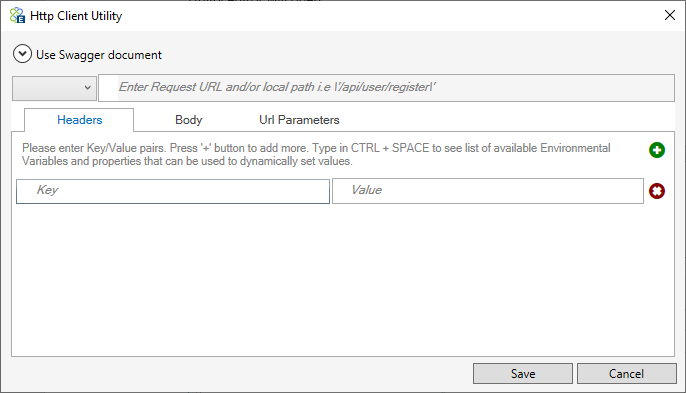Open the HTTP method dropdown arrow
686x393 pixels.
tap(88, 88)
